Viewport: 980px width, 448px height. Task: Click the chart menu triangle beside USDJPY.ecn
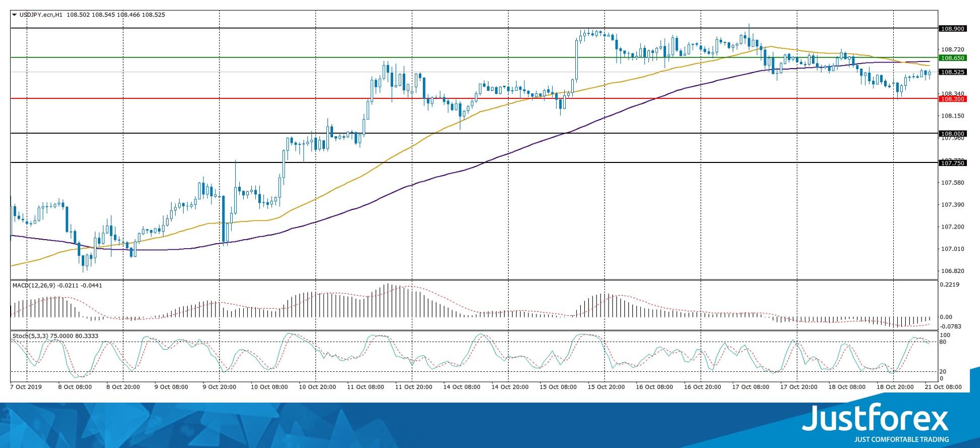pos(15,15)
